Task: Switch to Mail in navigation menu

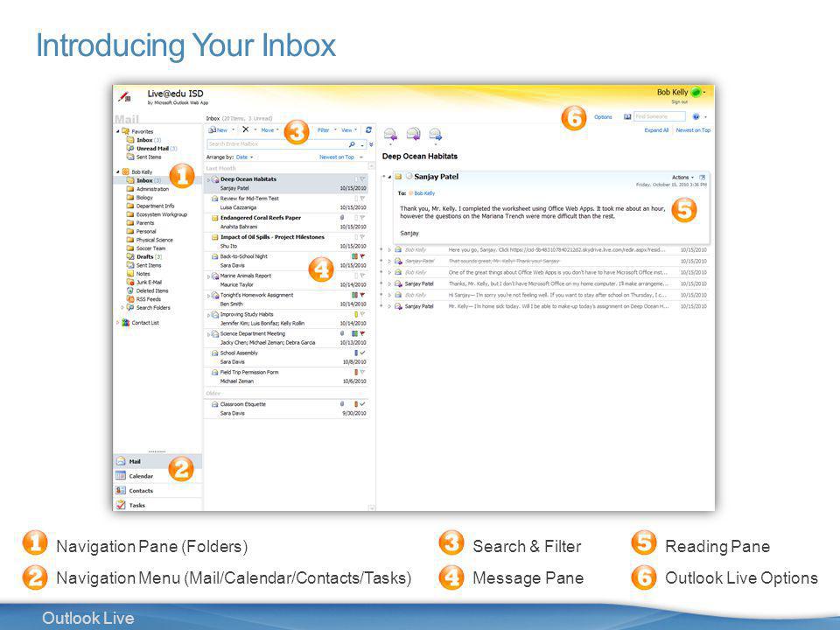Action: [x=157, y=461]
